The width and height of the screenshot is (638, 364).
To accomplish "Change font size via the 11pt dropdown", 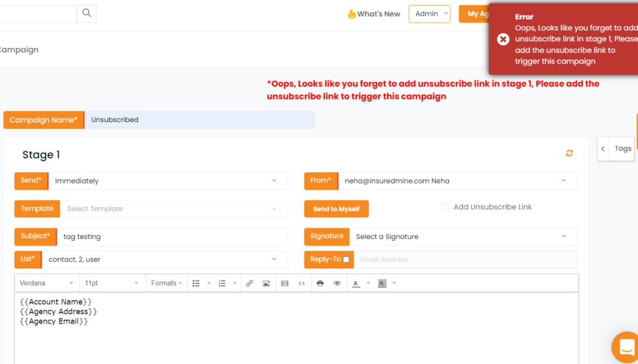I will point(112,283).
